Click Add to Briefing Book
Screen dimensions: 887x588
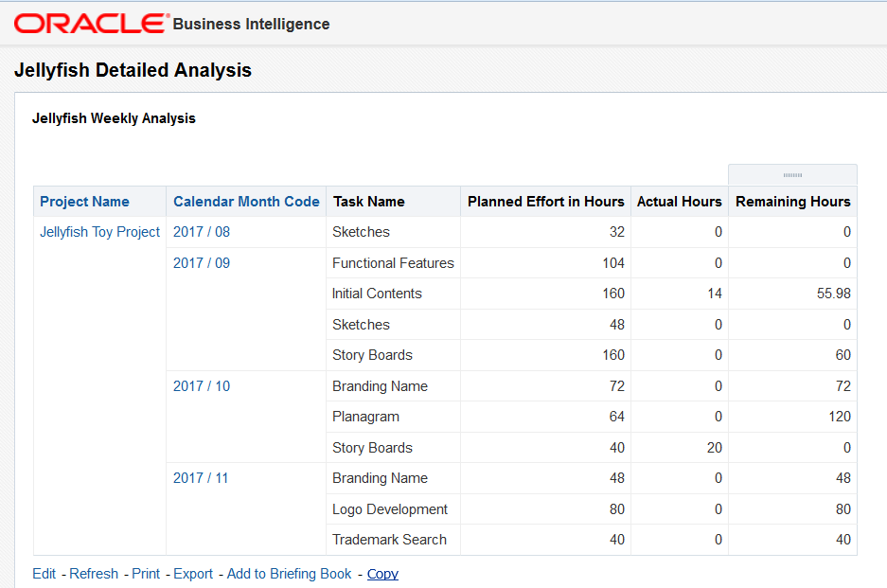tap(289, 574)
